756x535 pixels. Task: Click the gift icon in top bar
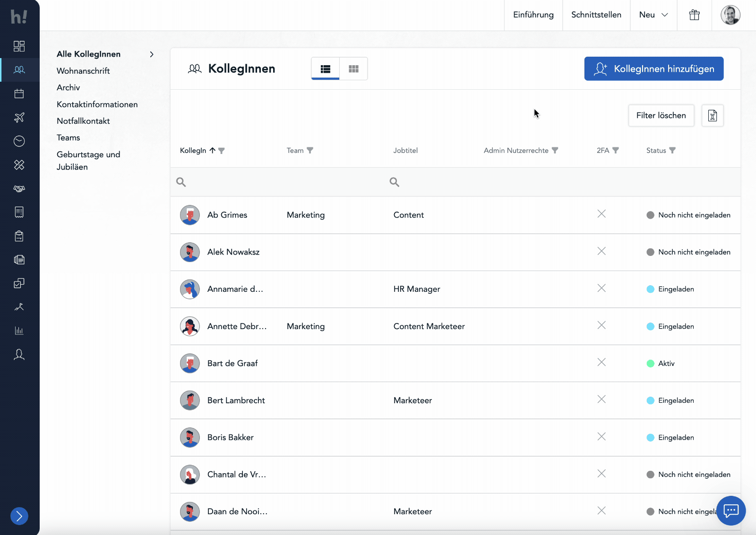pos(694,15)
